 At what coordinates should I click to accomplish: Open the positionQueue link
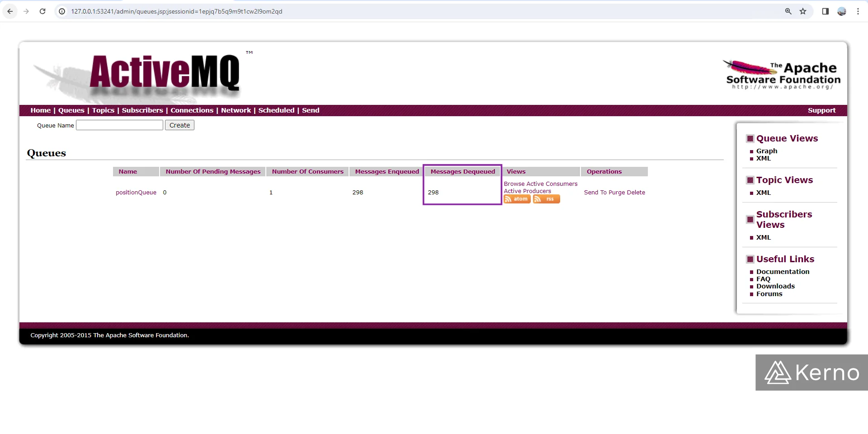pos(136,193)
